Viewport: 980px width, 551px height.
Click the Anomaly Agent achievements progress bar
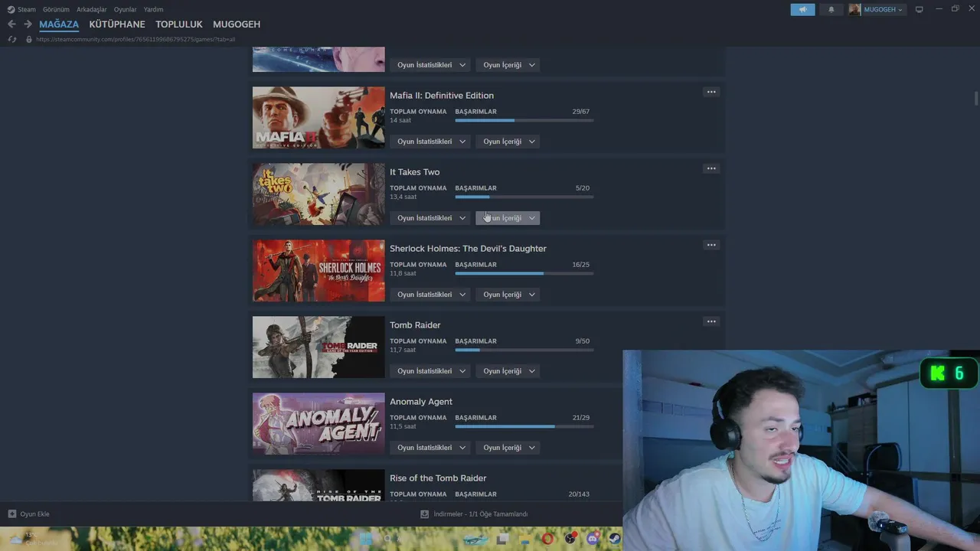(524, 426)
